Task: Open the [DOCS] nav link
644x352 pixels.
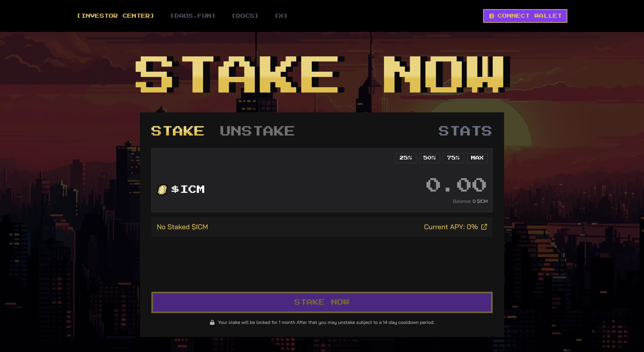Action: click(245, 16)
